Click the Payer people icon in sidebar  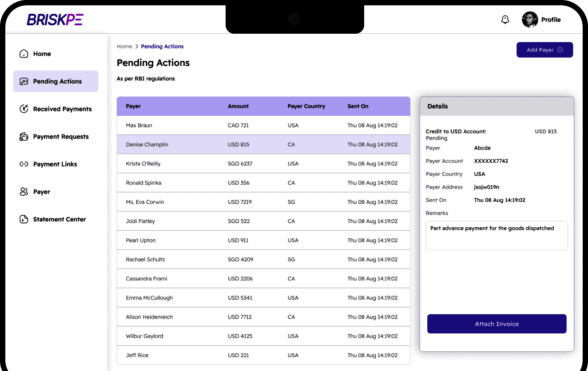click(23, 191)
